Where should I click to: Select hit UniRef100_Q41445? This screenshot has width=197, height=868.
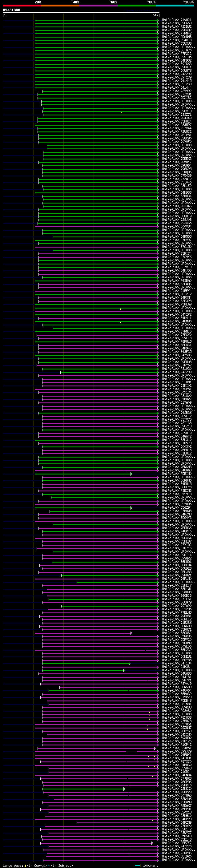[x=176, y=81]
